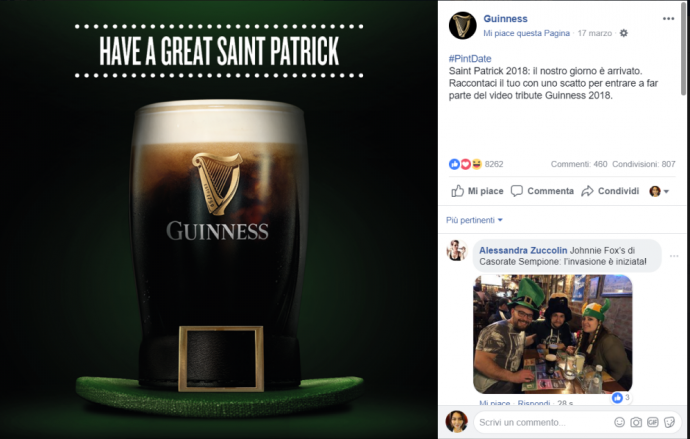View Condivisioni: 807 shares

pyautogui.click(x=643, y=164)
